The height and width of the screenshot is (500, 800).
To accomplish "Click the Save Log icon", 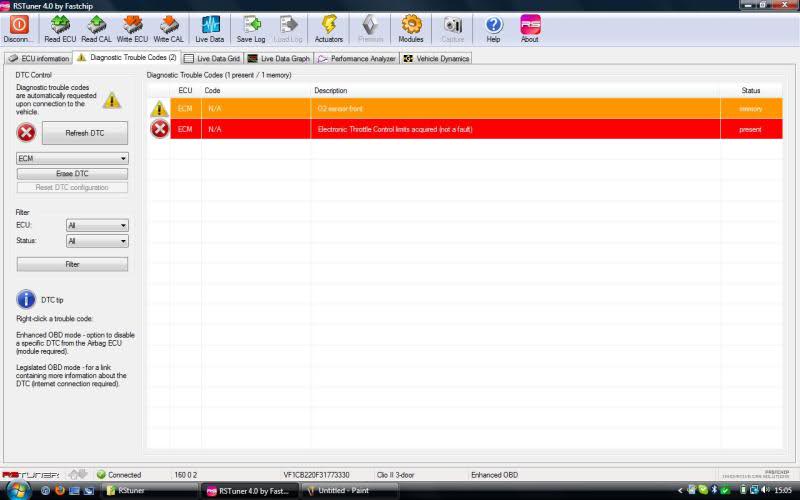I will tap(251, 27).
